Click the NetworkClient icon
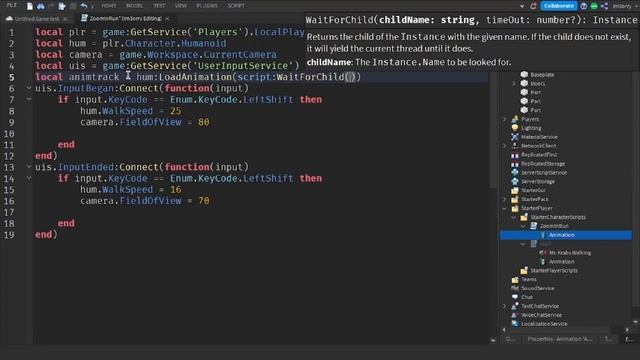The height and width of the screenshot is (360, 640). click(515, 146)
